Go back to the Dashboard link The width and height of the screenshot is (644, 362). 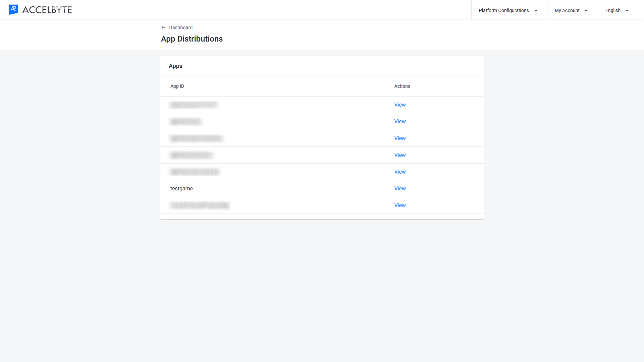point(181,27)
